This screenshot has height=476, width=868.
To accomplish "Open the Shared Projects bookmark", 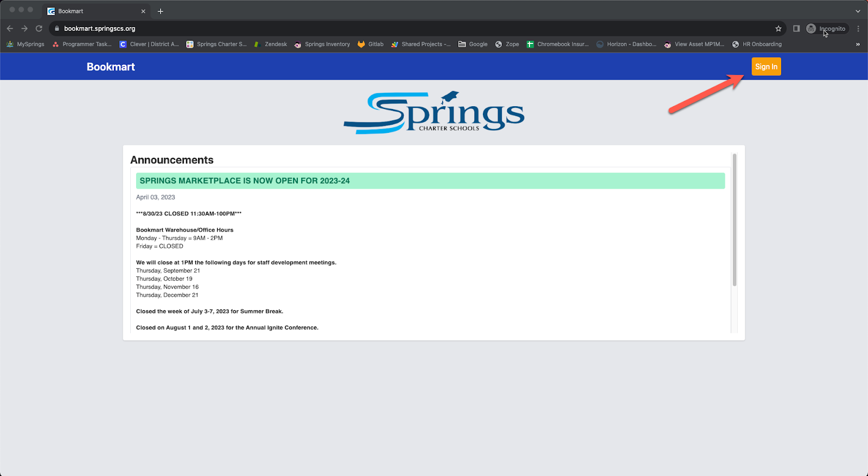I will [421, 44].
